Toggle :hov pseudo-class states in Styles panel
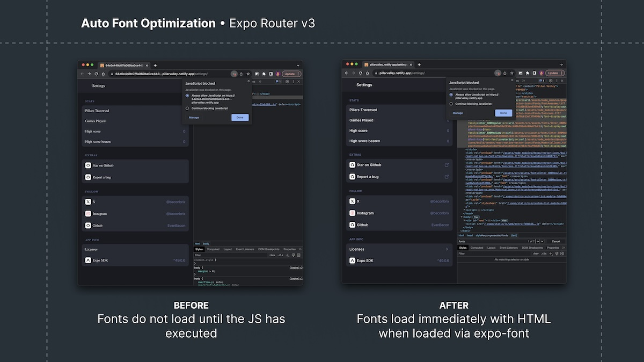This screenshot has height=362, width=644. coord(272,255)
